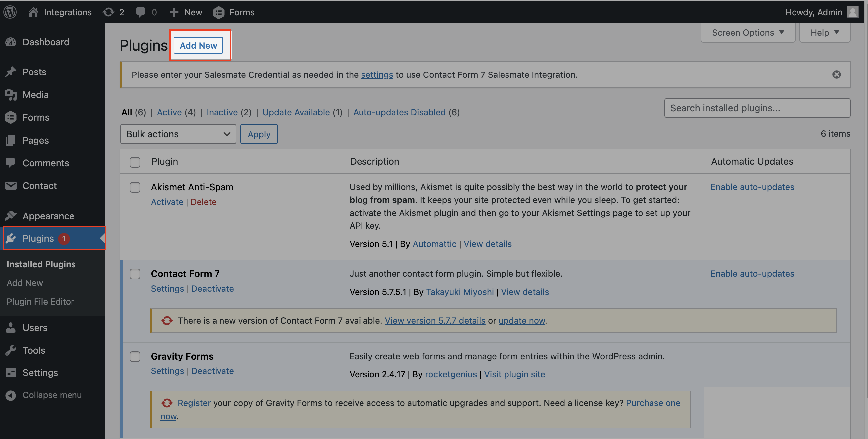
Task: Check the Gravity Forms checkbox
Action: point(135,357)
